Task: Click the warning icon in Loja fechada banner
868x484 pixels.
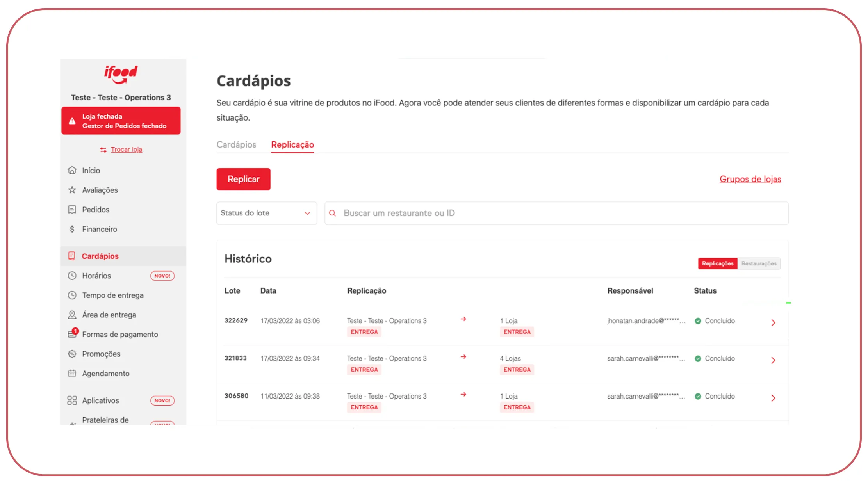Action: pyautogui.click(x=72, y=121)
